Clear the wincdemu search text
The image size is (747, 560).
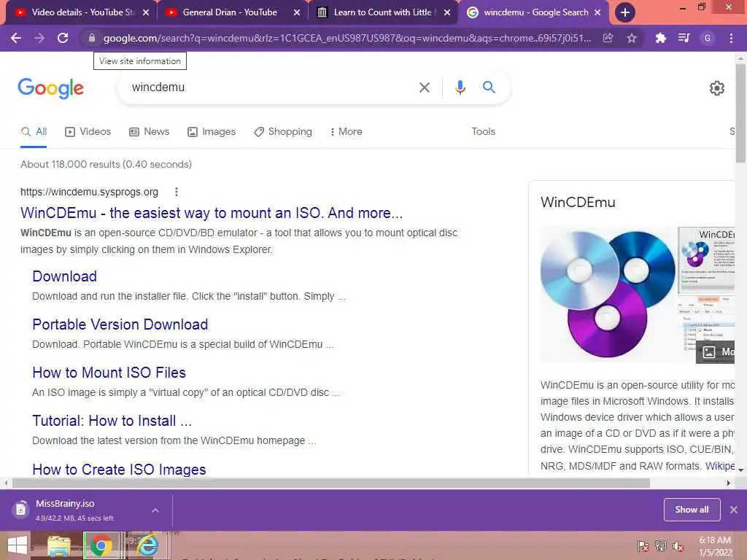[x=424, y=87]
